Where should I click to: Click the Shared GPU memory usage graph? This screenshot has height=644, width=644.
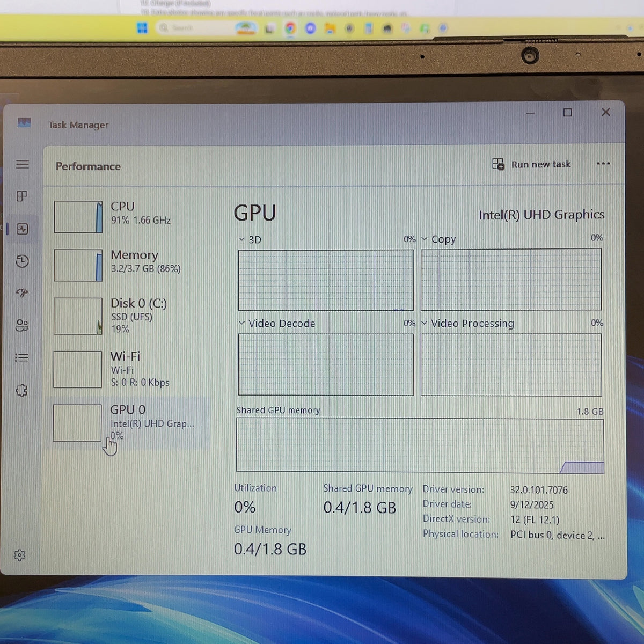point(420,445)
